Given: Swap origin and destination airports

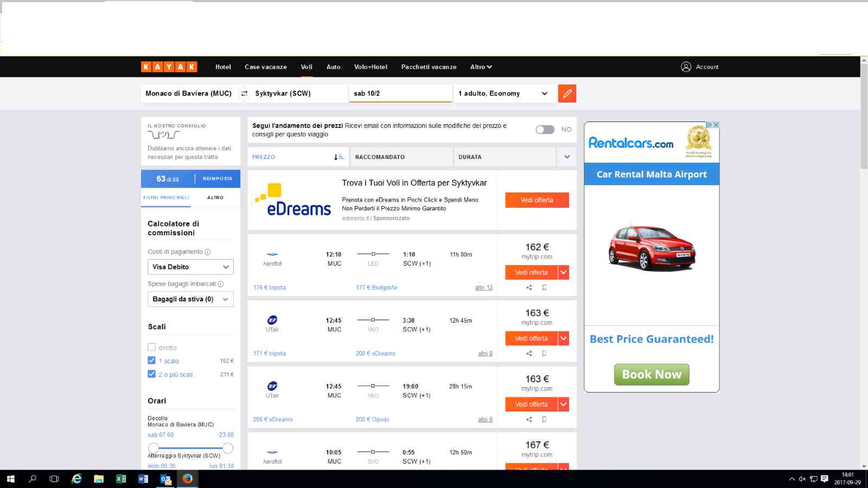Looking at the screenshot, I should (x=244, y=93).
